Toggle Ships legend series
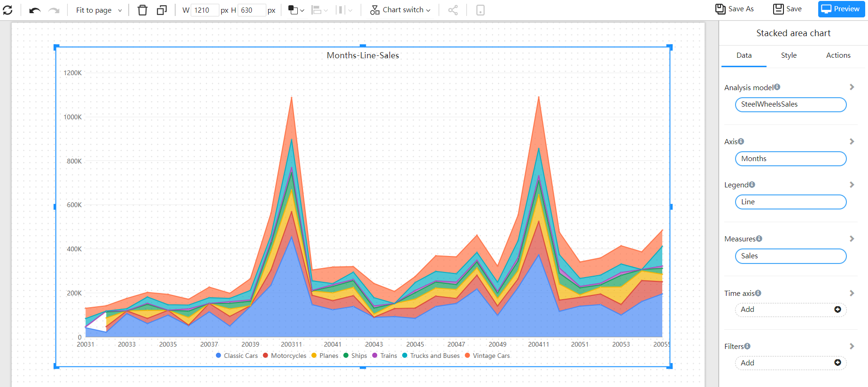 click(x=355, y=356)
